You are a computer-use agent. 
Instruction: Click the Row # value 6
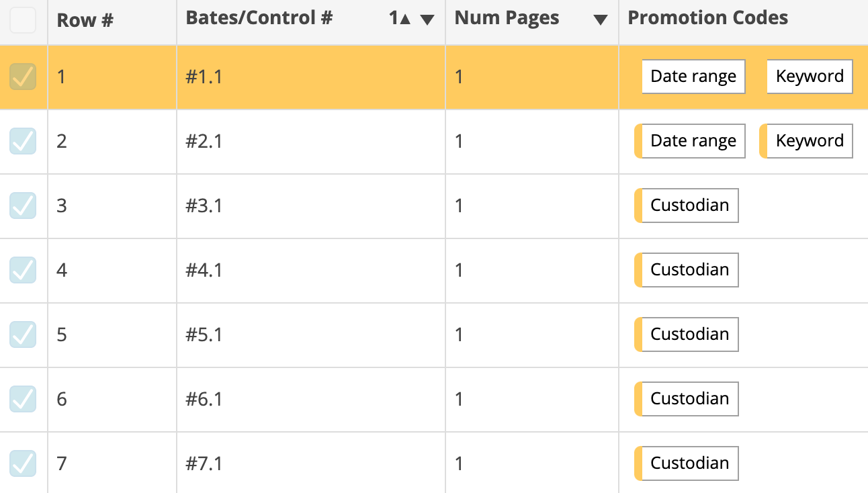[62, 399]
